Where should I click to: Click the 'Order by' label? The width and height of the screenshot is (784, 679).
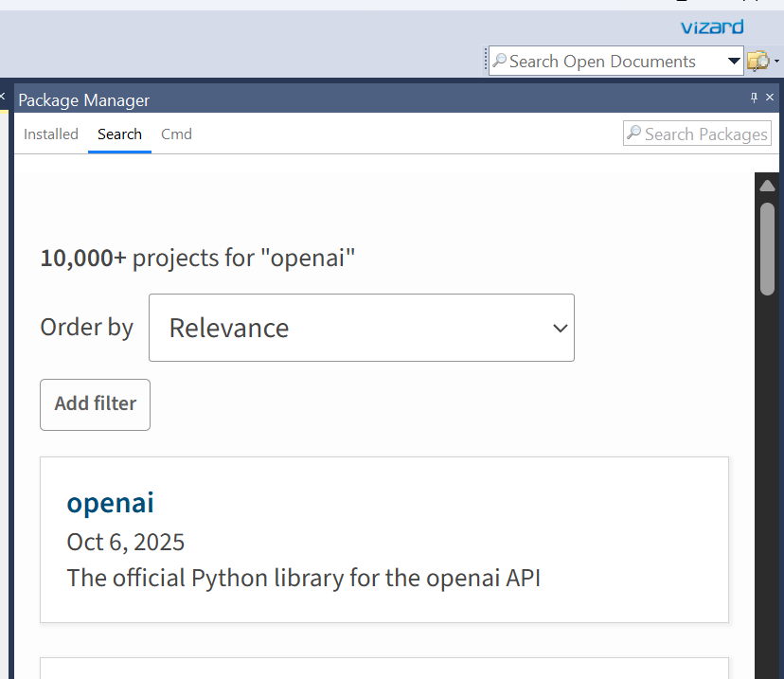[86, 328]
